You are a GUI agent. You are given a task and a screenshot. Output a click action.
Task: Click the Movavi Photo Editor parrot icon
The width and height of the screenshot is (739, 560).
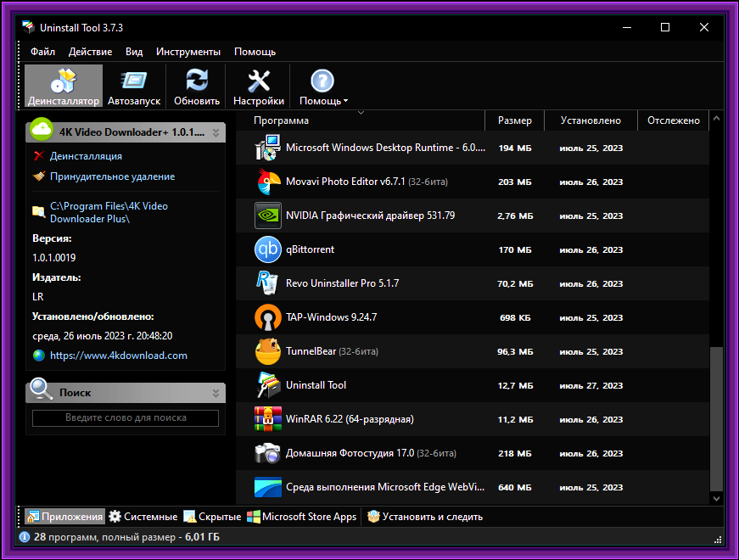(x=268, y=182)
